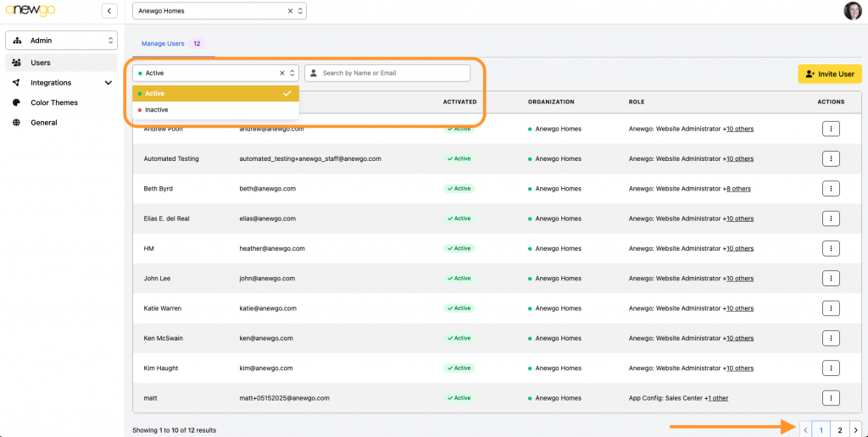Select the Inactive option in the dropdown
The width and height of the screenshot is (868, 437).
216,110
